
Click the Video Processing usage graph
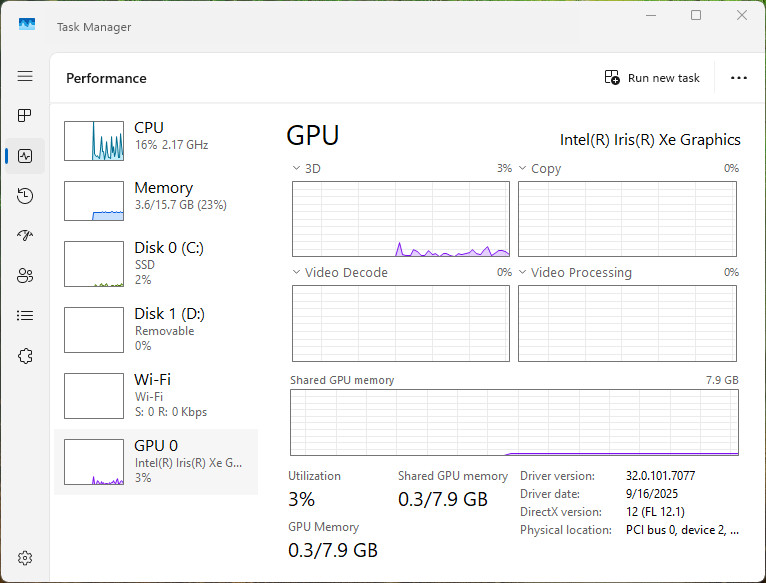[x=627, y=324]
